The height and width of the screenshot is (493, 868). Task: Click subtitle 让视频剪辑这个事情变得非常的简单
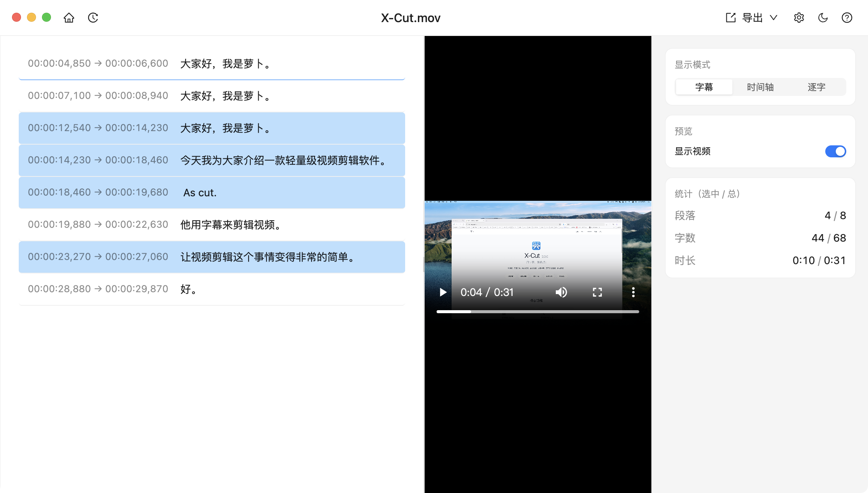pyautogui.click(x=212, y=257)
